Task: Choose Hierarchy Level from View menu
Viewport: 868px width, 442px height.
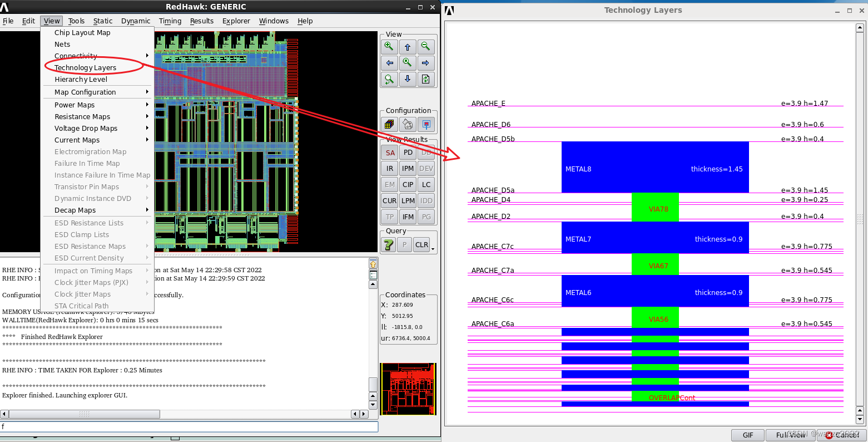Action: [x=97, y=79]
